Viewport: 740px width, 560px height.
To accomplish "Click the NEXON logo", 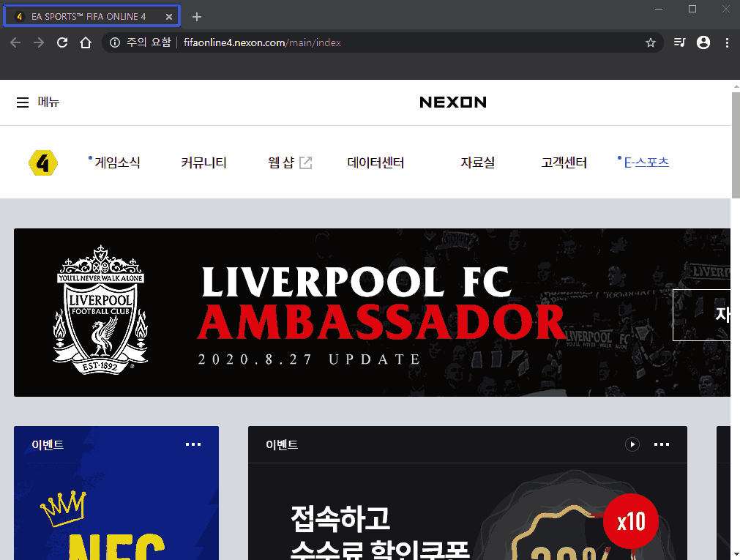I will [x=453, y=102].
